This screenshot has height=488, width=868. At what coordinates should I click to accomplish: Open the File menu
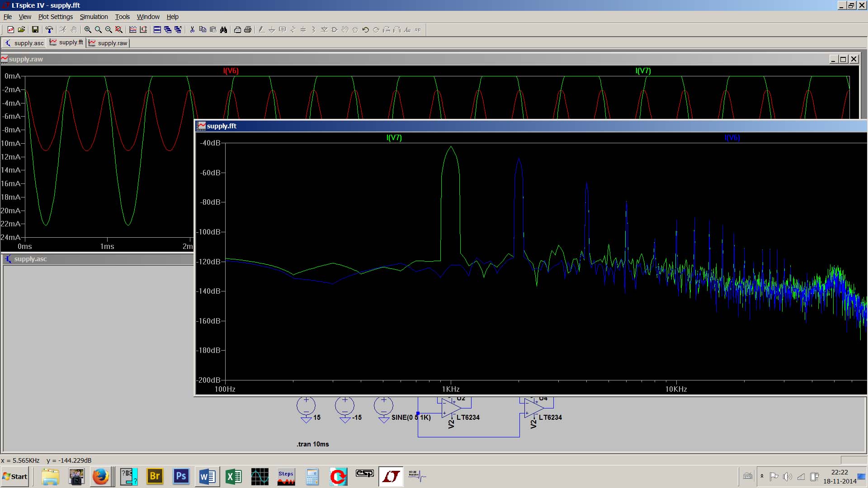point(8,17)
